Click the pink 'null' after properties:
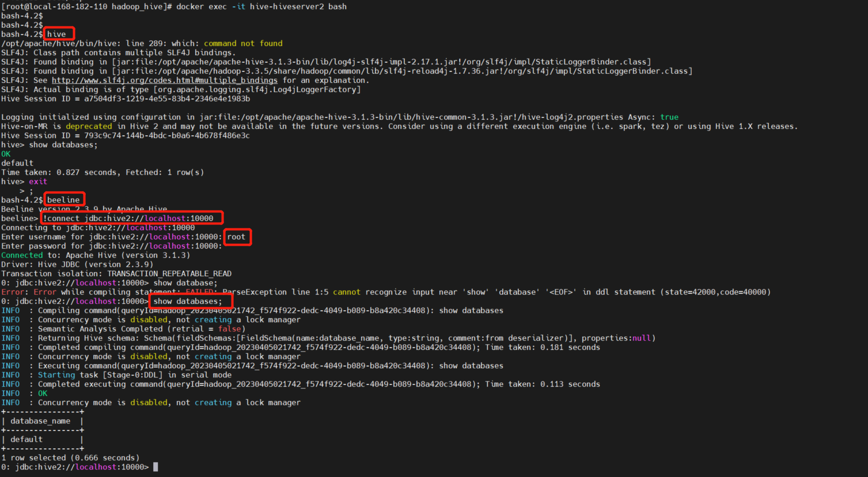The image size is (868, 477). [642, 338]
